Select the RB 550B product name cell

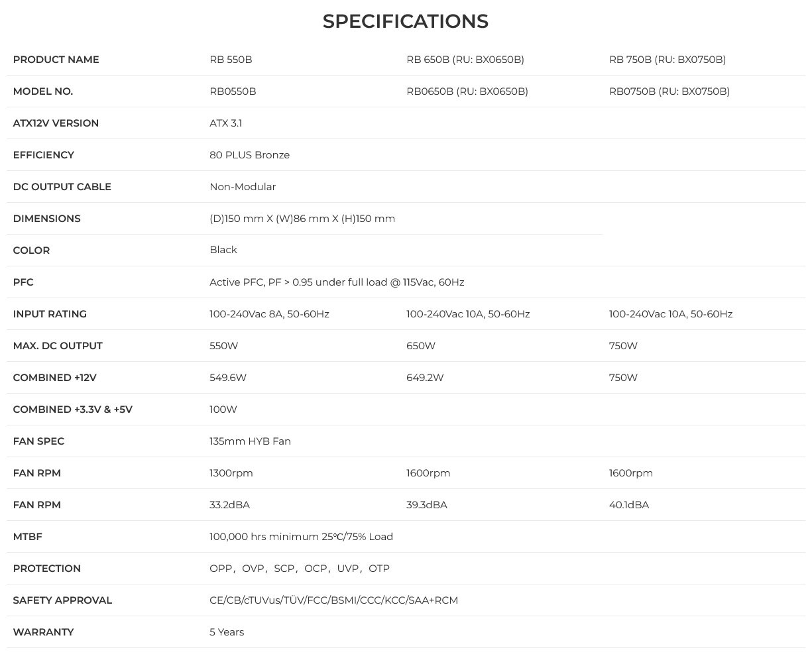coord(231,60)
